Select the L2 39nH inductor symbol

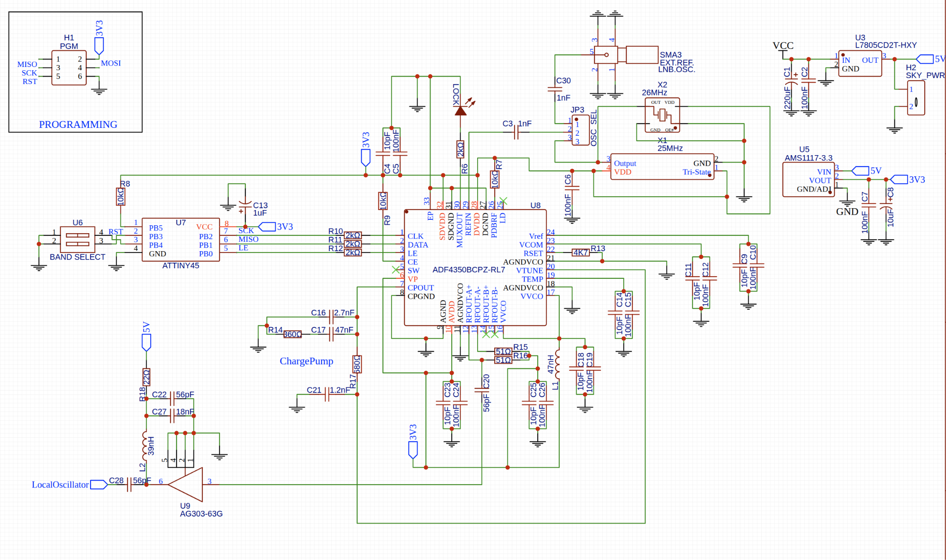[145, 446]
